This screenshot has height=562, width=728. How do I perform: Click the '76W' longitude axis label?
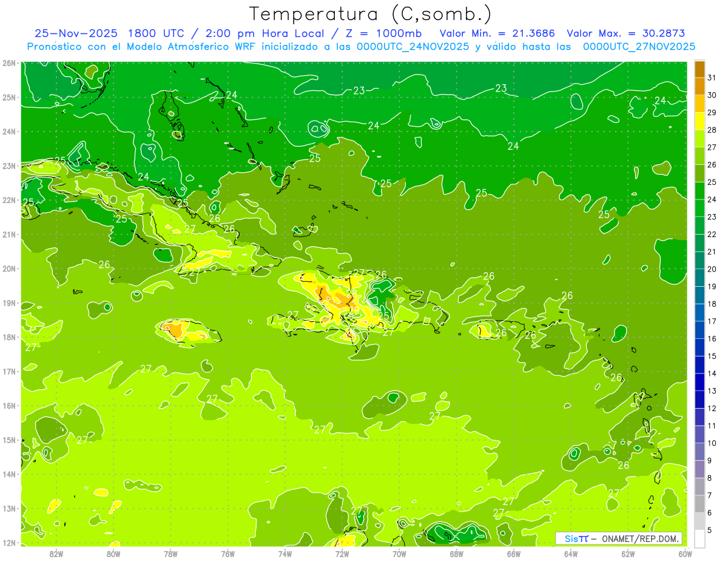[x=228, y=554]
